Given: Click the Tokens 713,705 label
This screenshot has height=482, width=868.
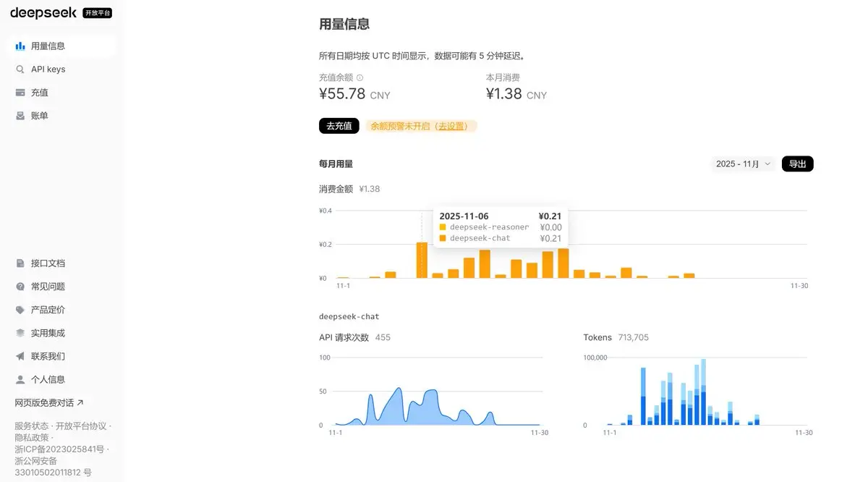Looking at the screenshot, I should (616, 337).
